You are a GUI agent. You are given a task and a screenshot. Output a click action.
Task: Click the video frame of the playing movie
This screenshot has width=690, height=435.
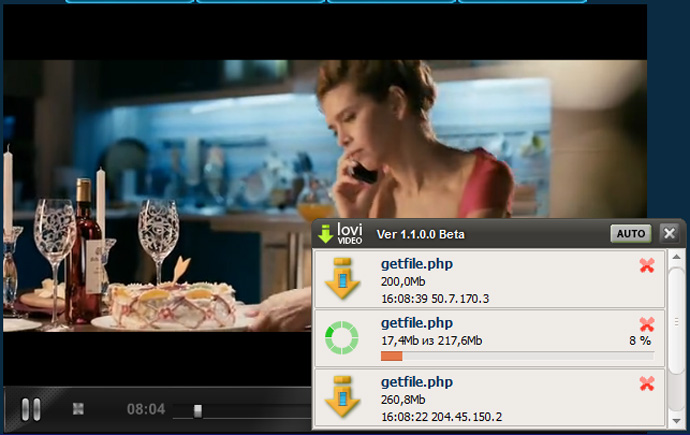coord(325,195)
